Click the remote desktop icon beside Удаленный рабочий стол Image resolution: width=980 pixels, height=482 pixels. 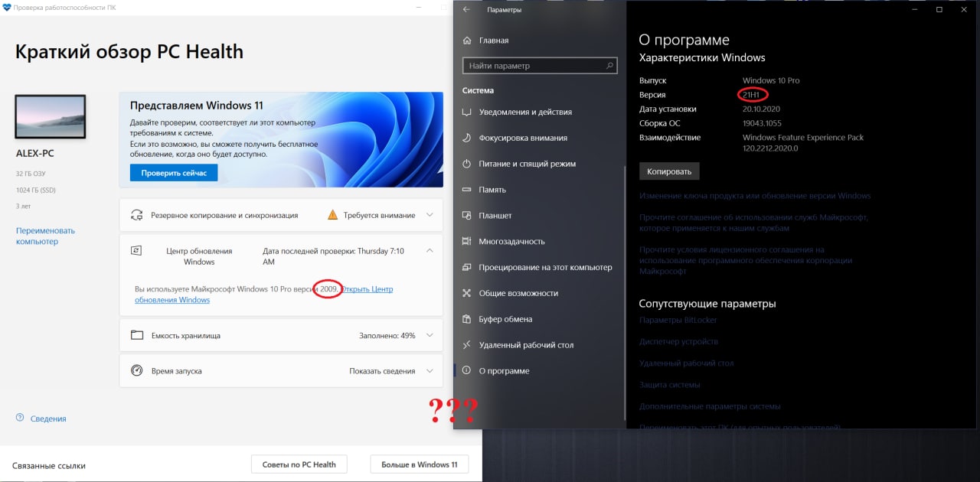point(467,345)
